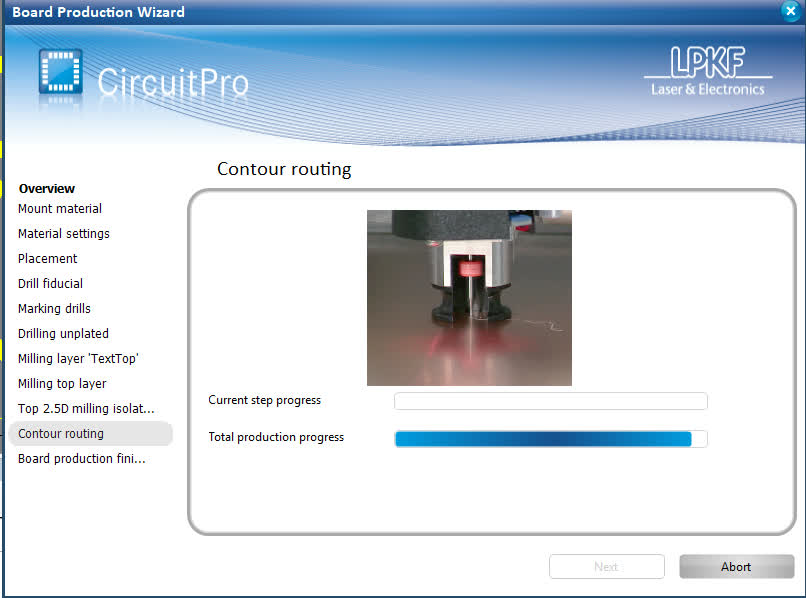Go to Placement step
This screenshot has width=806, height=598.
pyautogui.click(x=47, y=259)
